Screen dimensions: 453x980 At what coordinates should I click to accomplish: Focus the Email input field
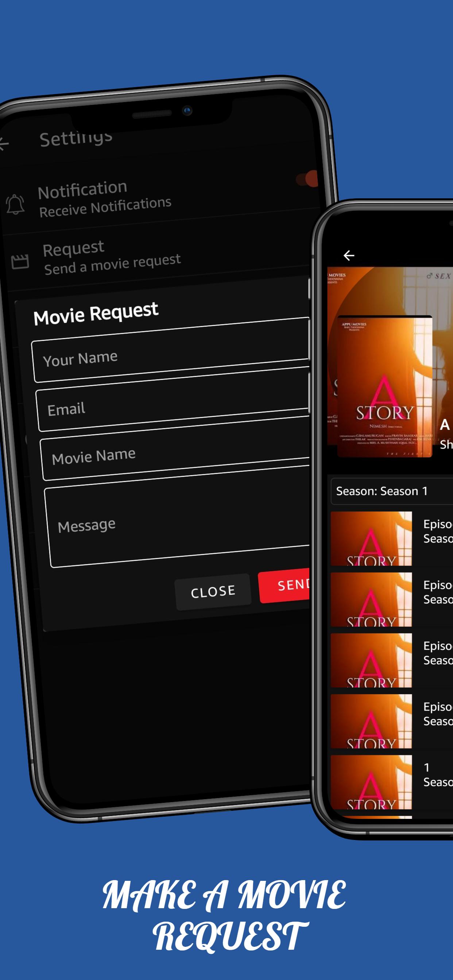coord(174,400)
